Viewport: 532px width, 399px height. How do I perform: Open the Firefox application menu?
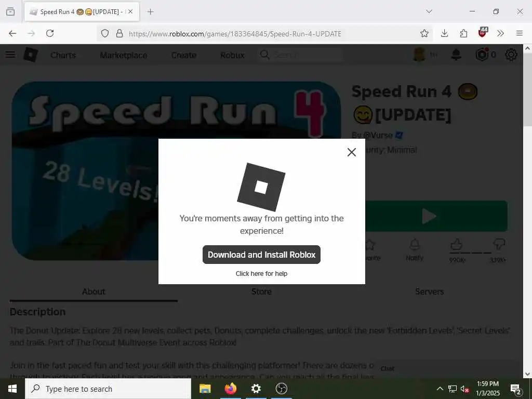point(520,33)
